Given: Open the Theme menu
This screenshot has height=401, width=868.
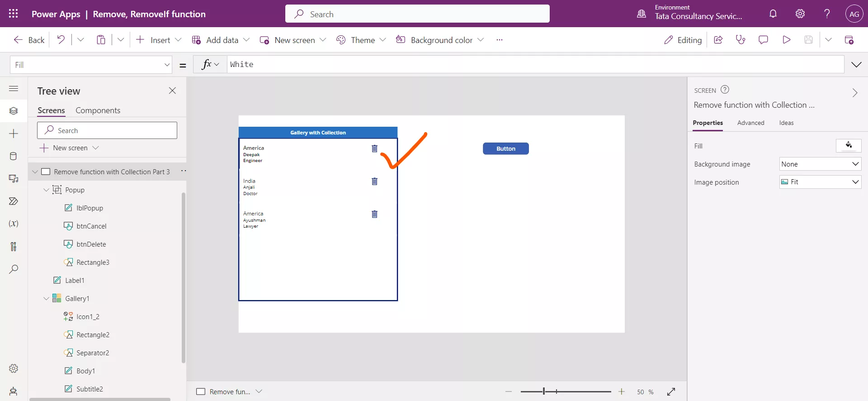Looking at the screenshot, I should (361, 40).
